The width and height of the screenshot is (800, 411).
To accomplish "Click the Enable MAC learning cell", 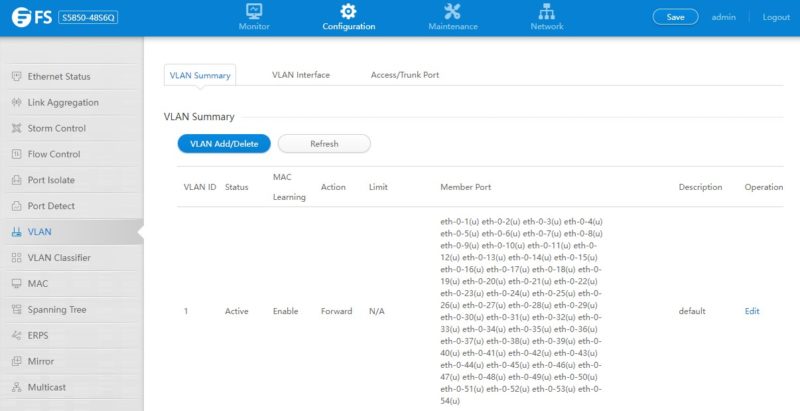I will coord(286,311).
